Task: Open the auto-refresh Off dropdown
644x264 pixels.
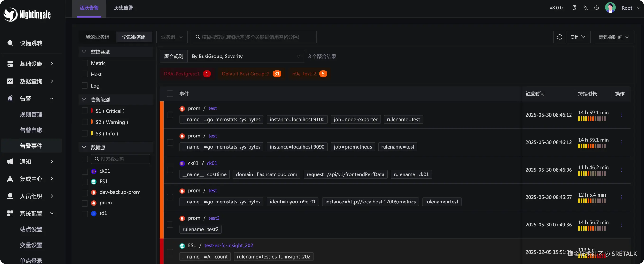Action: [x=578, y=37]
